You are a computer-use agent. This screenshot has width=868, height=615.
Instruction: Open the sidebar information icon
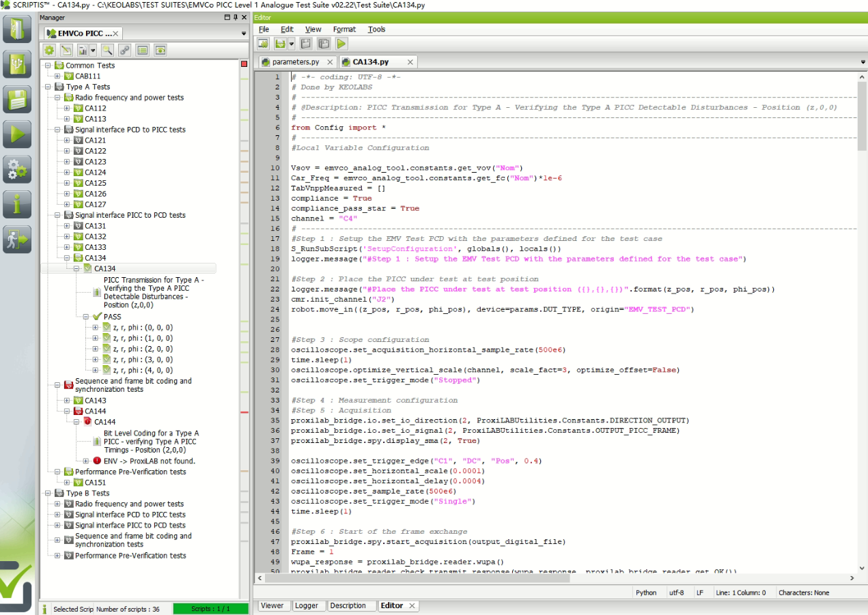pyautogui.click(x=17, y=204)
